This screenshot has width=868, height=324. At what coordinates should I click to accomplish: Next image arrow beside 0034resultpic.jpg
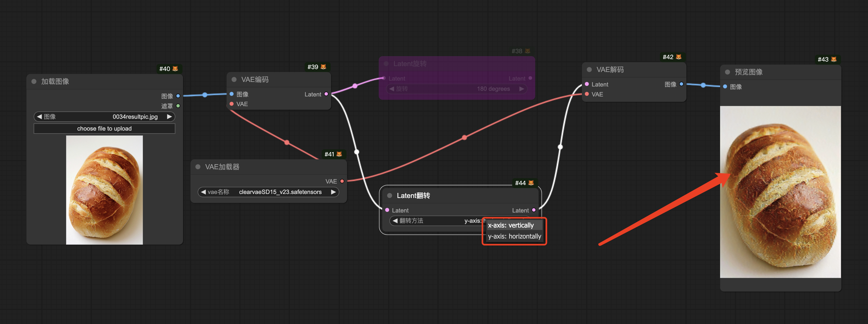169,117
